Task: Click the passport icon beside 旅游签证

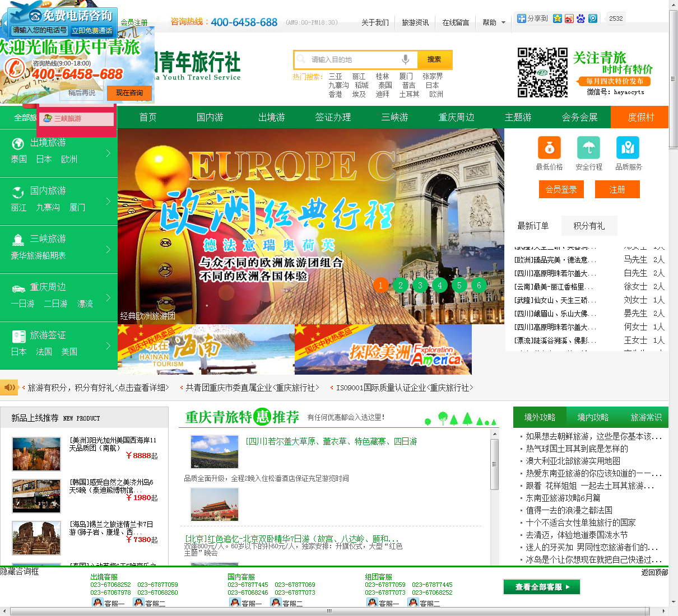Action: 18,336
